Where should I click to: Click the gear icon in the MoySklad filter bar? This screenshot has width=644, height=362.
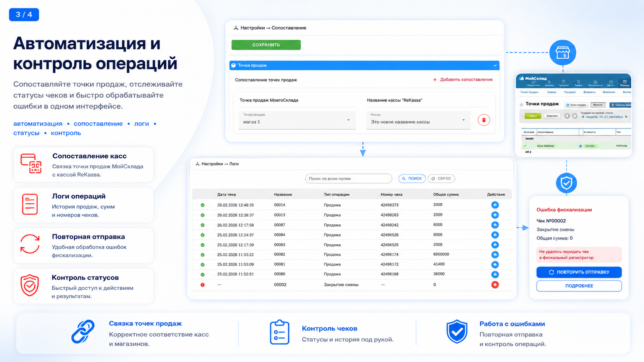575,116
